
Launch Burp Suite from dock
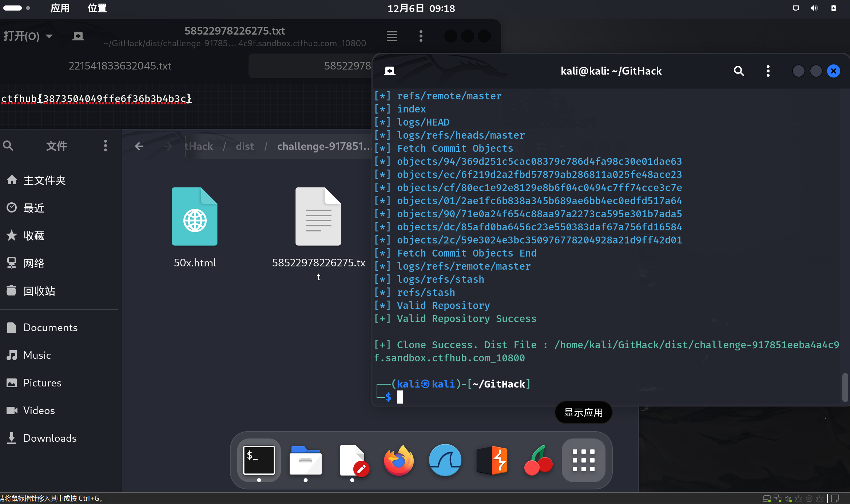pyautogui.click(x=492, y=460)
